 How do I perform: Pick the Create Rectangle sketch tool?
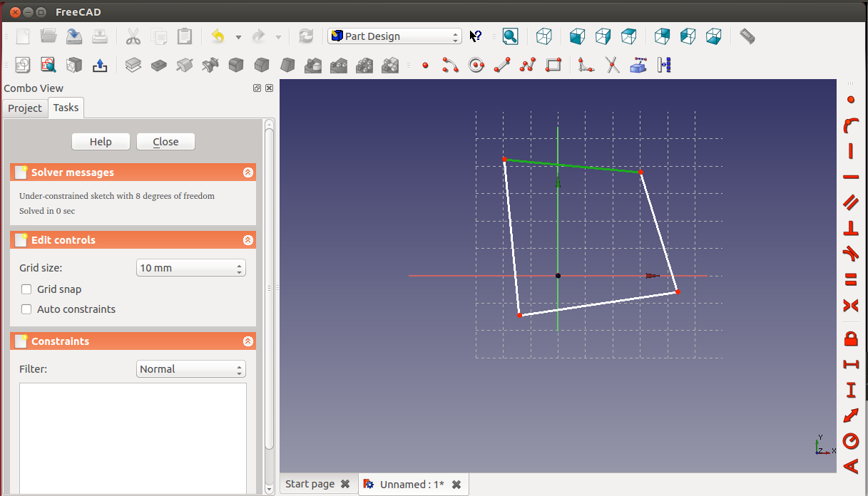[x=553, y=66]
